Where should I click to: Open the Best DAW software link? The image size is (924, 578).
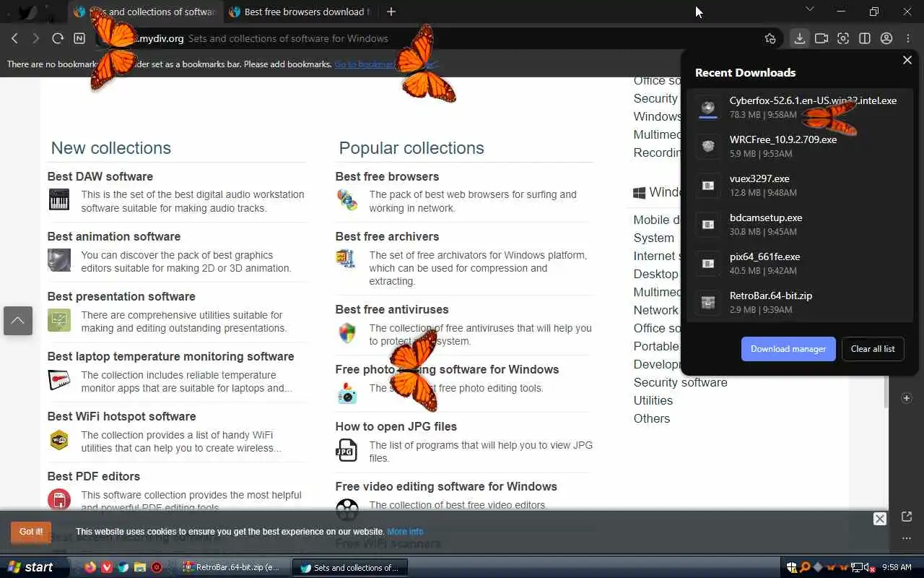tap(100, 176)
